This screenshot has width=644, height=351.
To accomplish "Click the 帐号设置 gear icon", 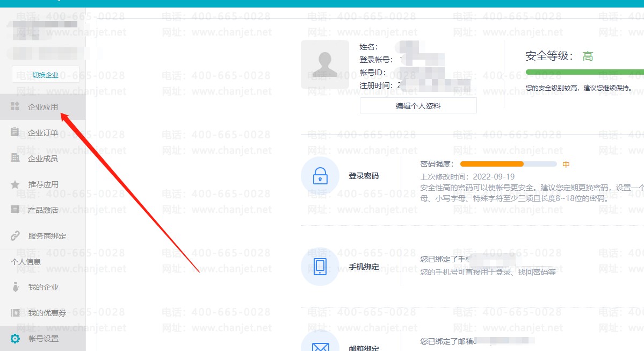I will (x=15, y=338).
